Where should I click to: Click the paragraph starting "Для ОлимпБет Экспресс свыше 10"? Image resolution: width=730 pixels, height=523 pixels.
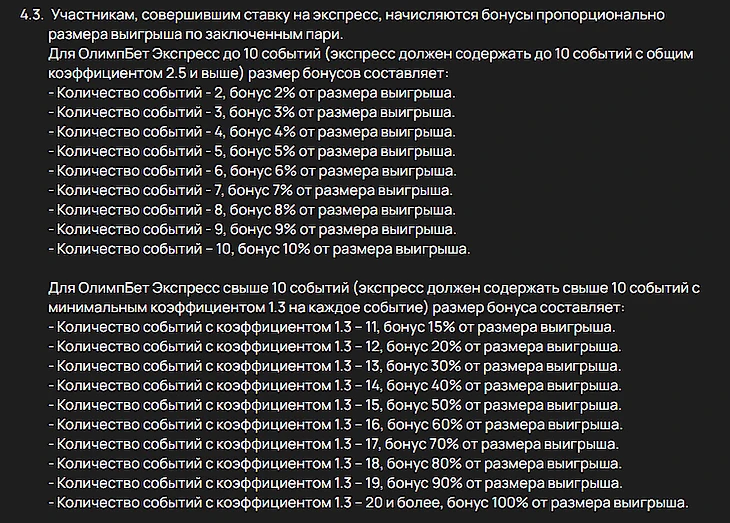[340, 297]
